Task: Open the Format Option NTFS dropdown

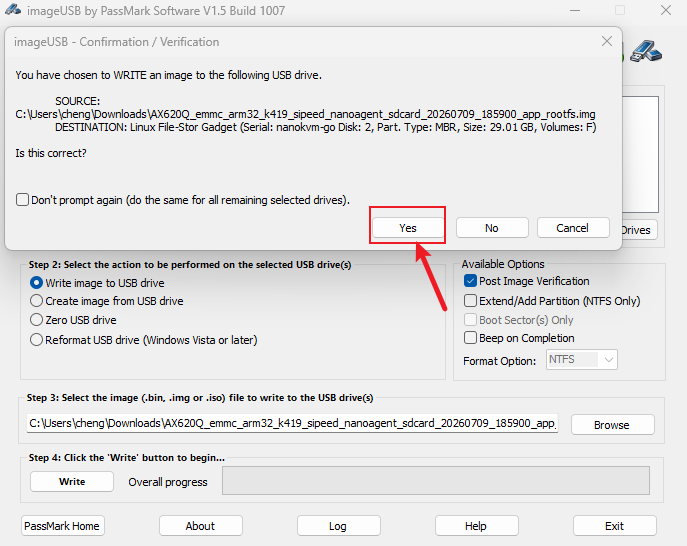Action: point(582,360)
